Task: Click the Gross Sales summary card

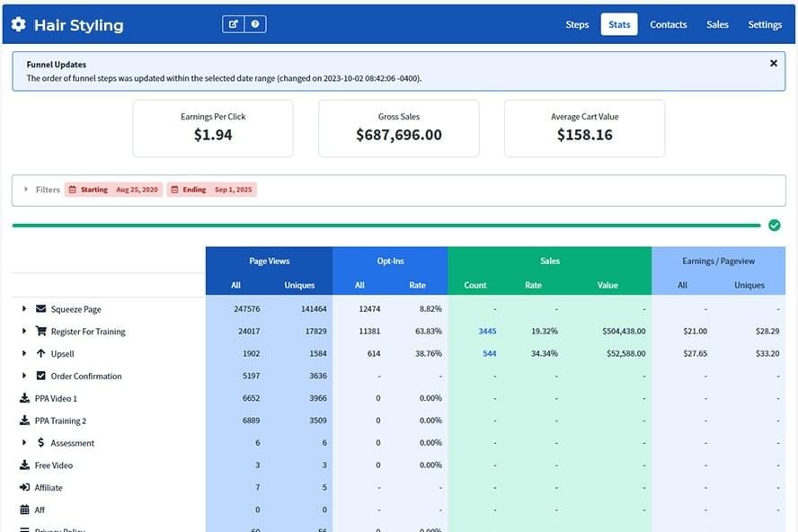Action: click(398, 129)
